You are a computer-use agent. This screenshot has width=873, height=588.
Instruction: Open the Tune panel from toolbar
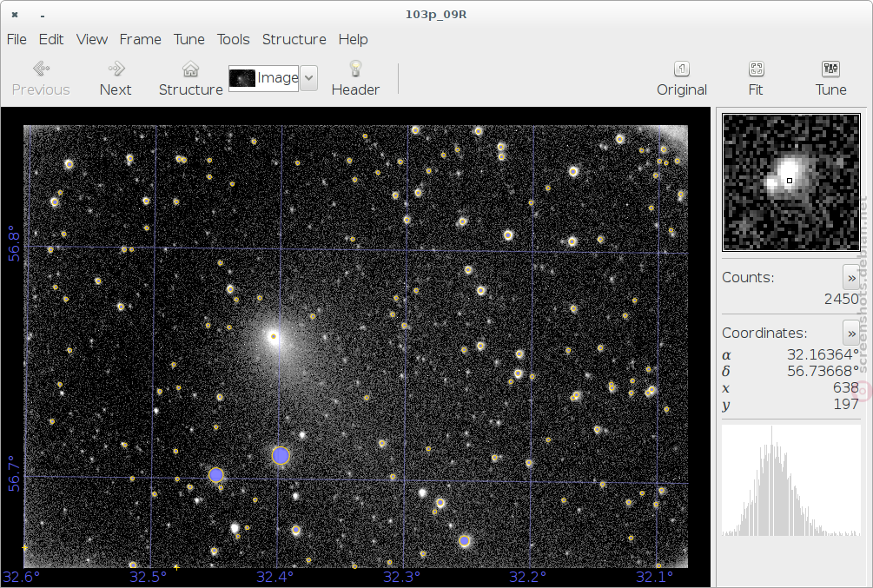(x=830, y=78)
